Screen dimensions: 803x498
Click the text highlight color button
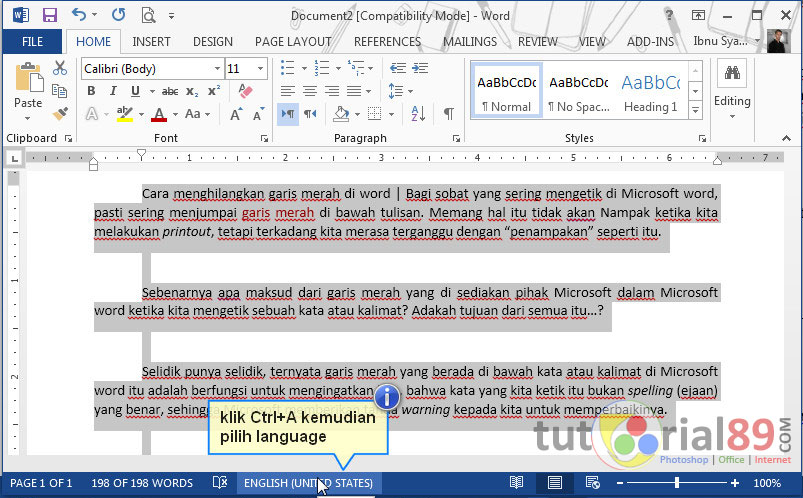click(x=124, y=114)
